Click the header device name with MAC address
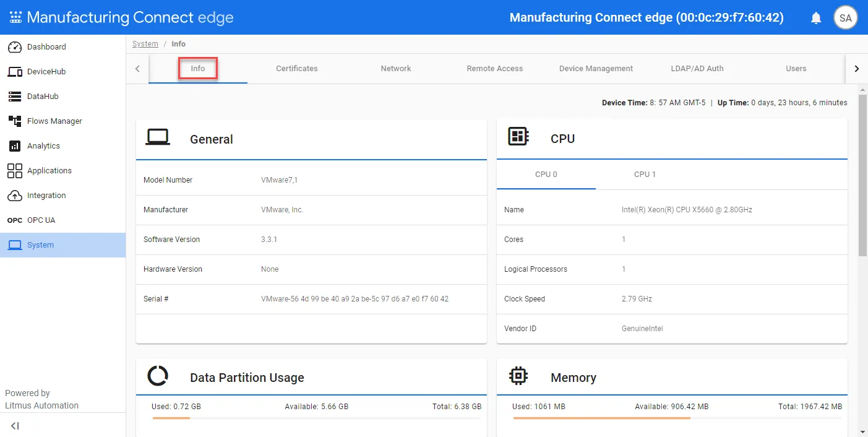The width and height of the screenshot is (868, 437). coord(647,18)
